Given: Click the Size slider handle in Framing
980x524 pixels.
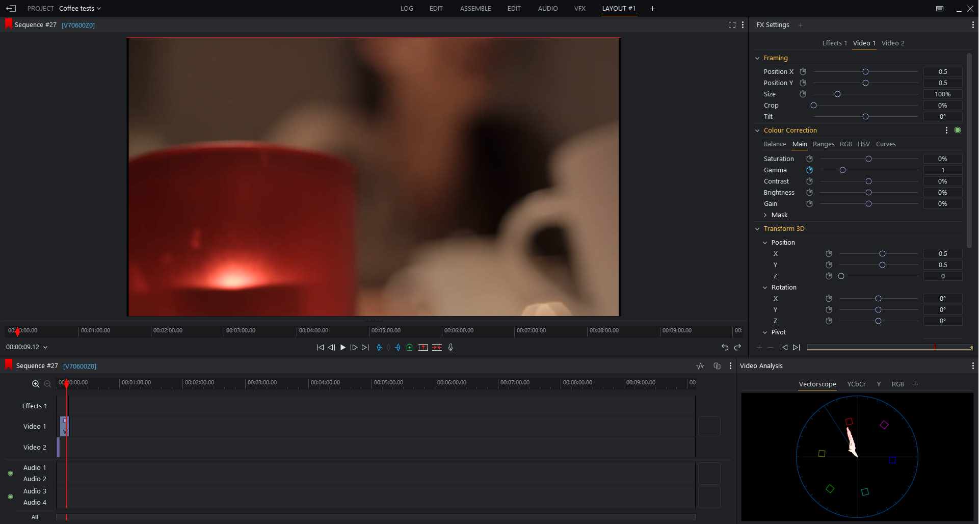Looking at the screenshot, I should click(x=838, y=94).
